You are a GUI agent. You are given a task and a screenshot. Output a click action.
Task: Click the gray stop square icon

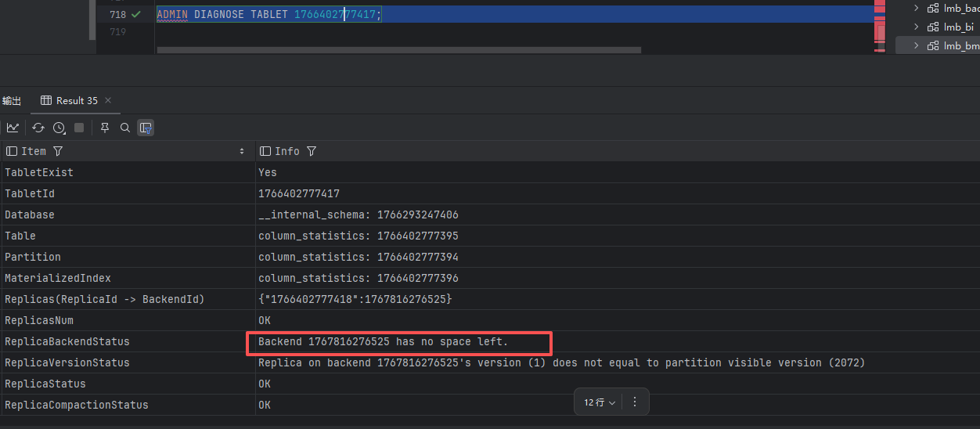pyautogui.click(x=79, y=128)
